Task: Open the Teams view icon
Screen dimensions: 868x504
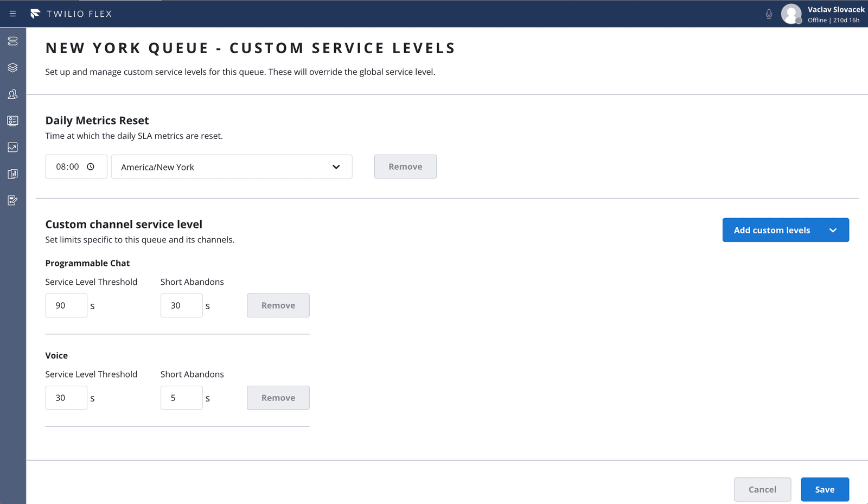Action: 12,94
